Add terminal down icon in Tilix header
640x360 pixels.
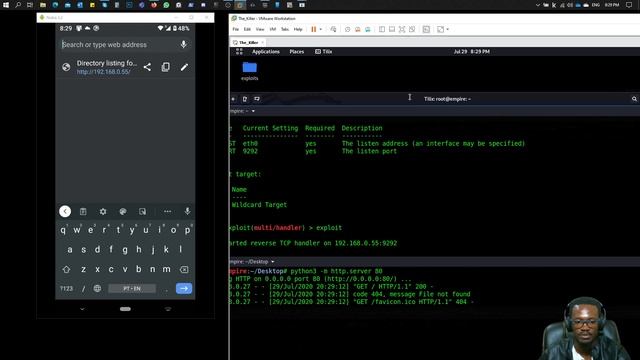(257, 99)
